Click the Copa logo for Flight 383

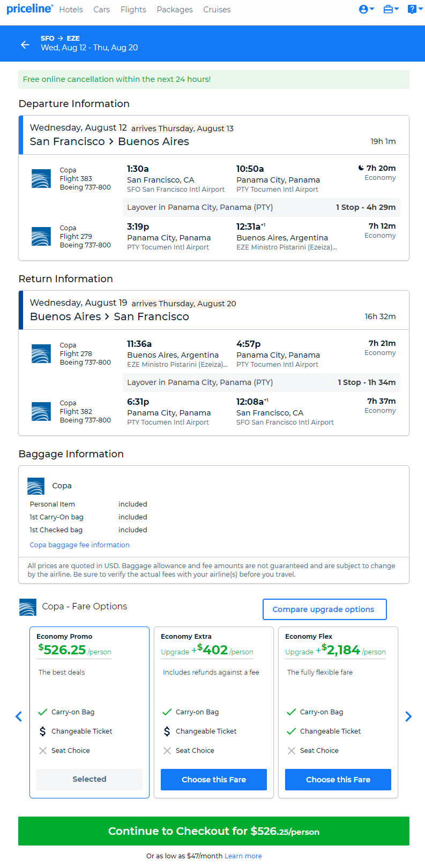coord(41,178)
